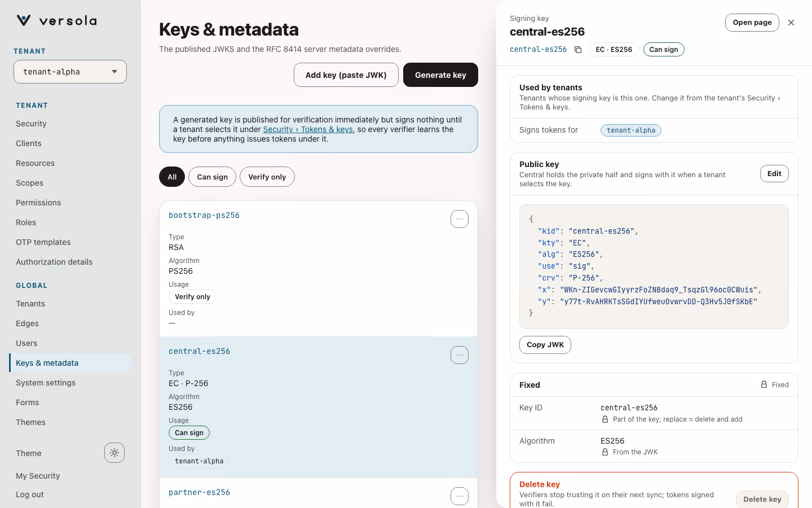
Task: Open My Security page
Action: click(38, 476)
